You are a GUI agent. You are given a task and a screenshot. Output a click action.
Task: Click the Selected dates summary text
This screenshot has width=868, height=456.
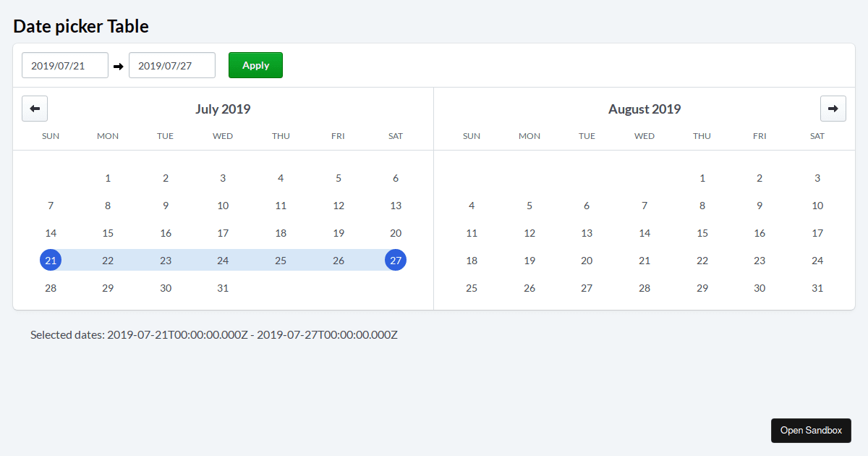tap(213, 334)
